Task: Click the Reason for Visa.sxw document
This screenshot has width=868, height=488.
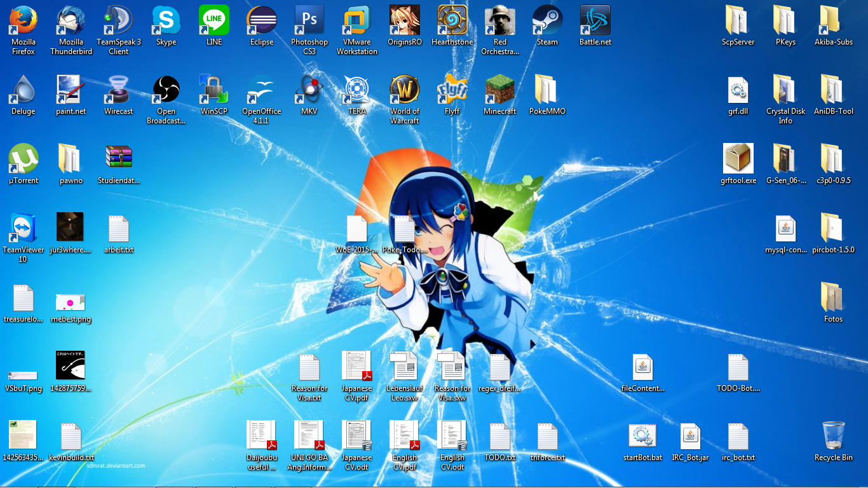Action: [x=452, y=367]
